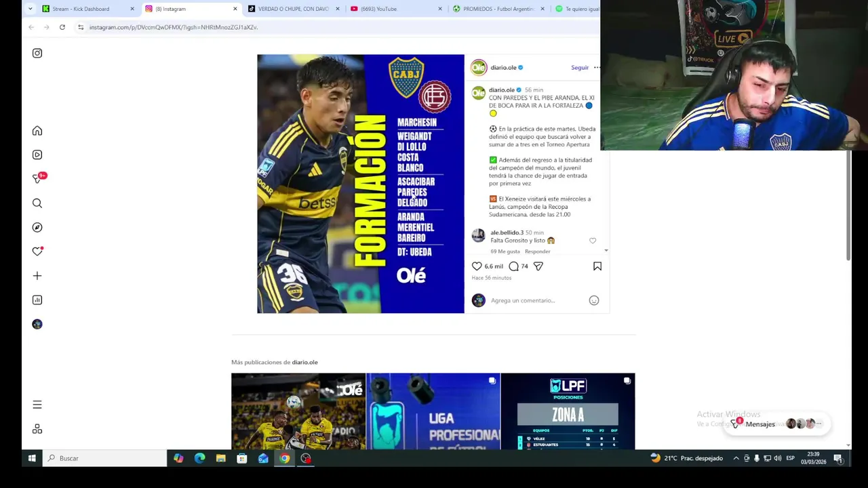Open Google Chrome from the taskbar
The height and width of the screenshot is (488, 868).
tap(285, 458)
